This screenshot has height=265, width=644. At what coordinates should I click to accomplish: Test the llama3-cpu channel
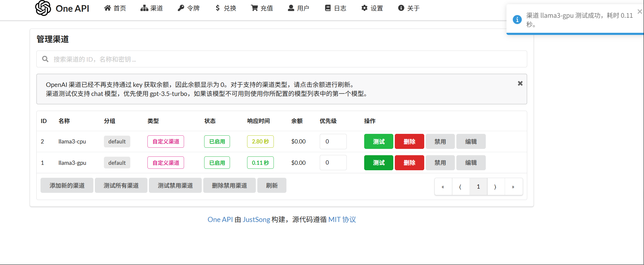coord(378,141)
